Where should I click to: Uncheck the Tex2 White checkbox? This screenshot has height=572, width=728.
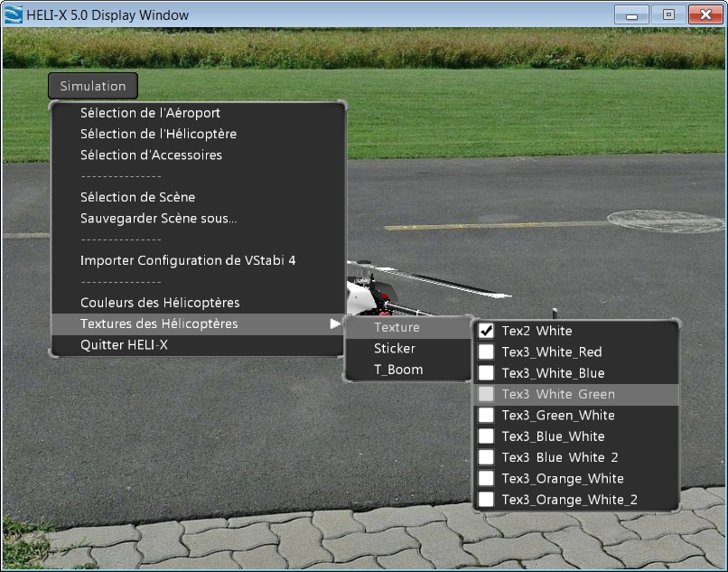(x=486, y=331)
